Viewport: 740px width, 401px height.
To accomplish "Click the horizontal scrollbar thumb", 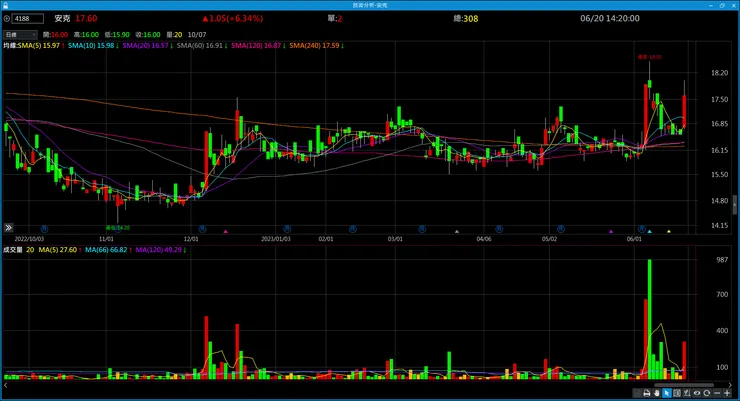I will pos(684,385).
